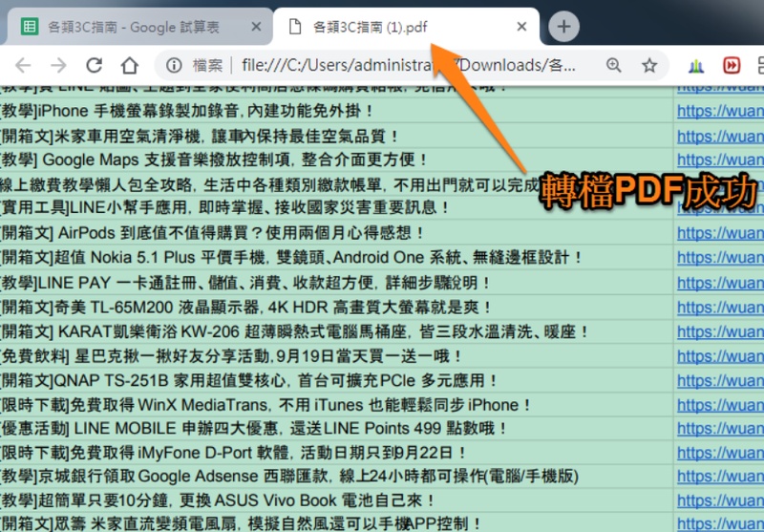764x532 pixels.
Task: Select the 各類3C指南 (1).pdf tab
Action: coord(407,27)
